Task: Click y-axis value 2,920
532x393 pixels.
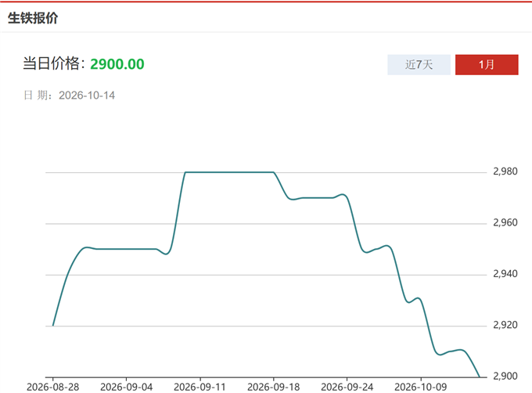Action: point(505,325)
